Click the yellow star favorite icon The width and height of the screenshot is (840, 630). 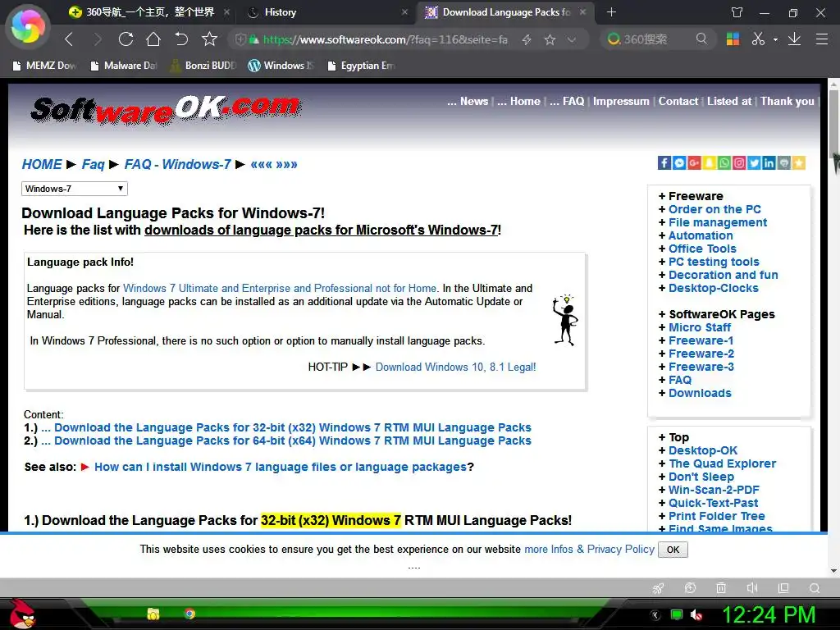799,163
